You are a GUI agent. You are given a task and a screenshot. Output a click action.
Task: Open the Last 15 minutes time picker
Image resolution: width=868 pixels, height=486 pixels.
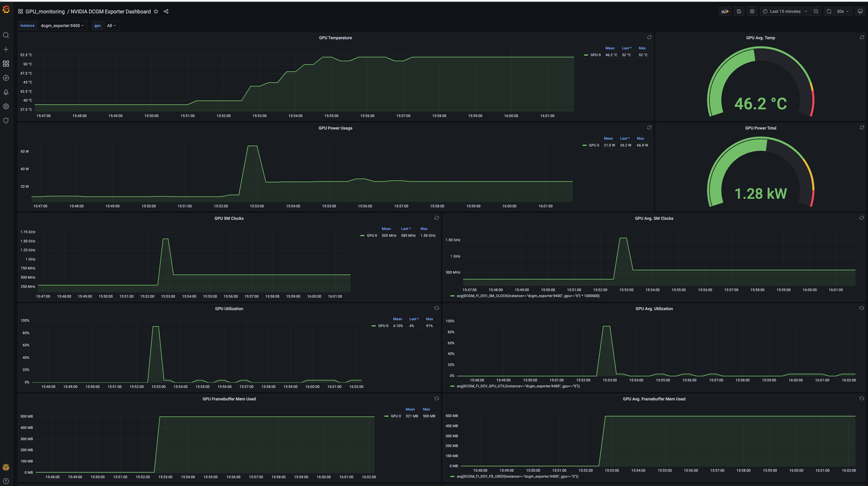click(785, 12)
